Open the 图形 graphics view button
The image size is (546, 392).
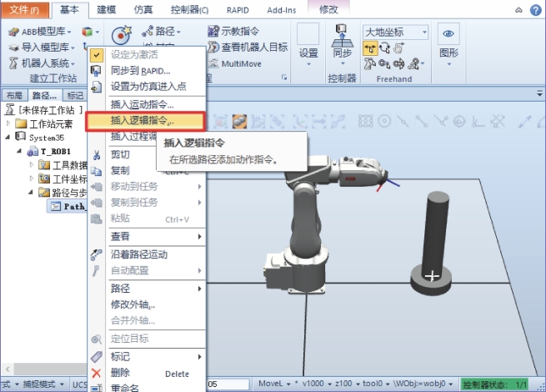pyautogui.click(x=448, y=44)
